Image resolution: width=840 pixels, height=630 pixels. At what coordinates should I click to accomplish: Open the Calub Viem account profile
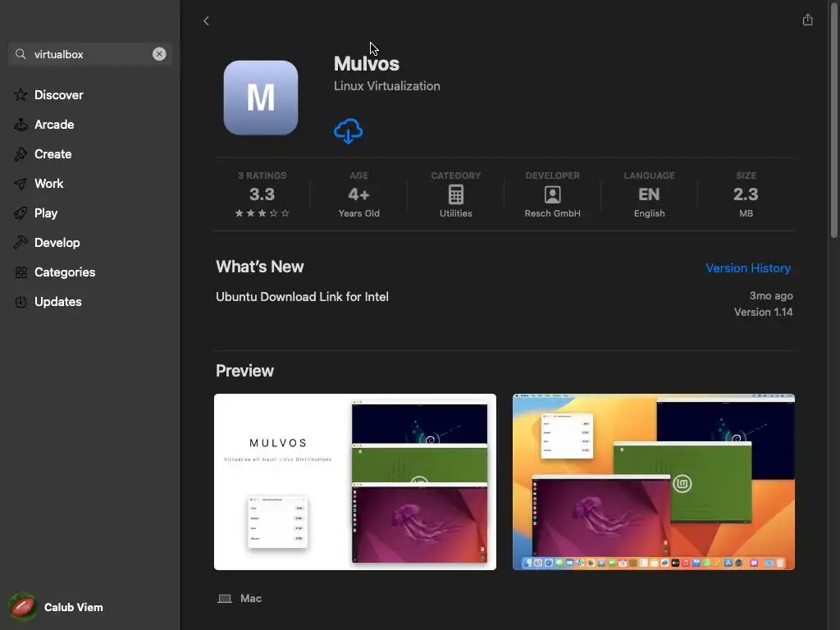click(57, 607)
